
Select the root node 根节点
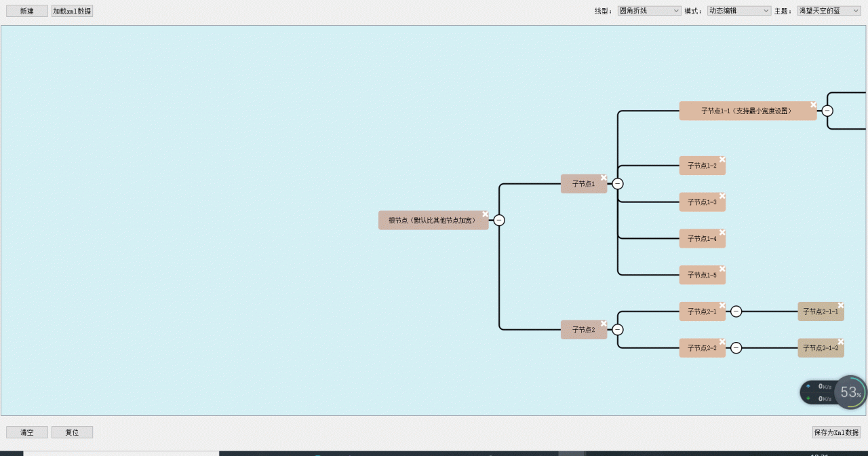point(433,221)
